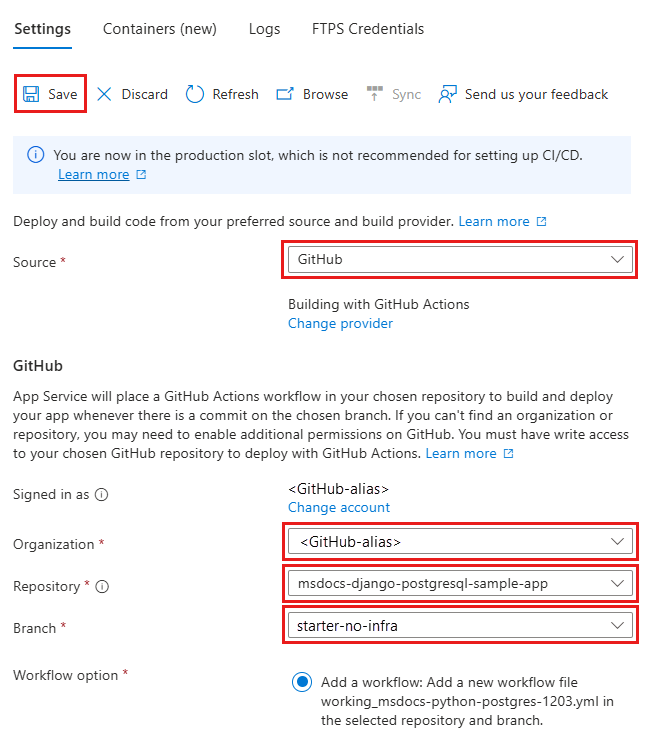Select the Add a workflow radio button

pyautogui.click(x=302, y=682)
